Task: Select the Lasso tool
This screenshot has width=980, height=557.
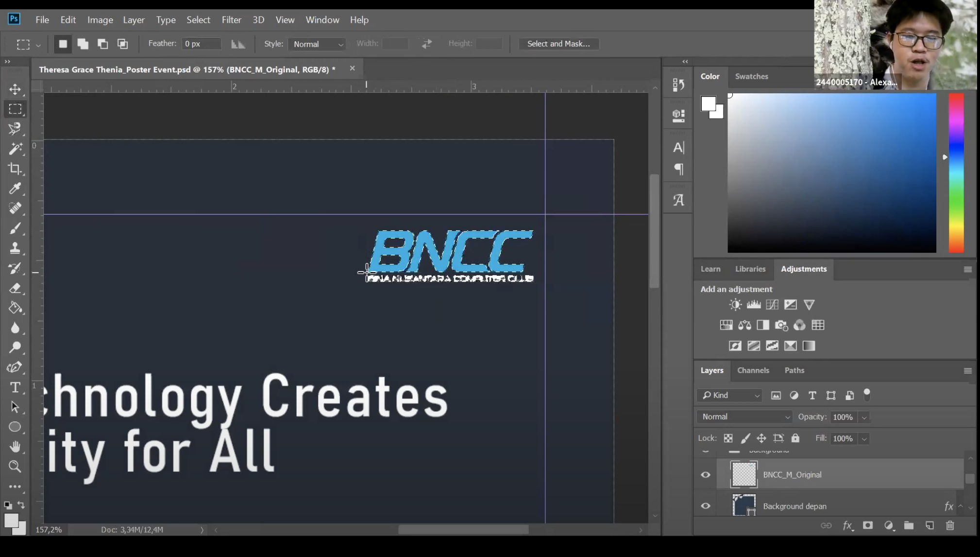Action: [x=15, y=129]
